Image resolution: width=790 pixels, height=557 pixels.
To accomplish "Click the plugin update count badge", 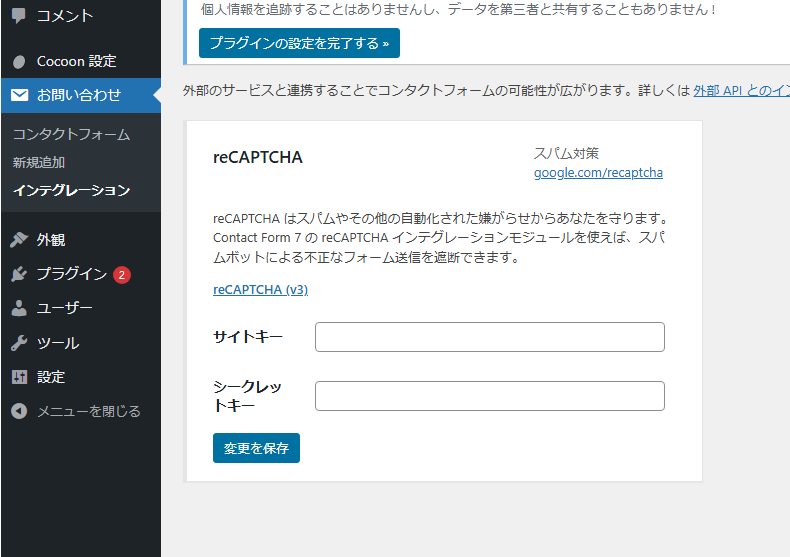I will click(x=122, y=275).
